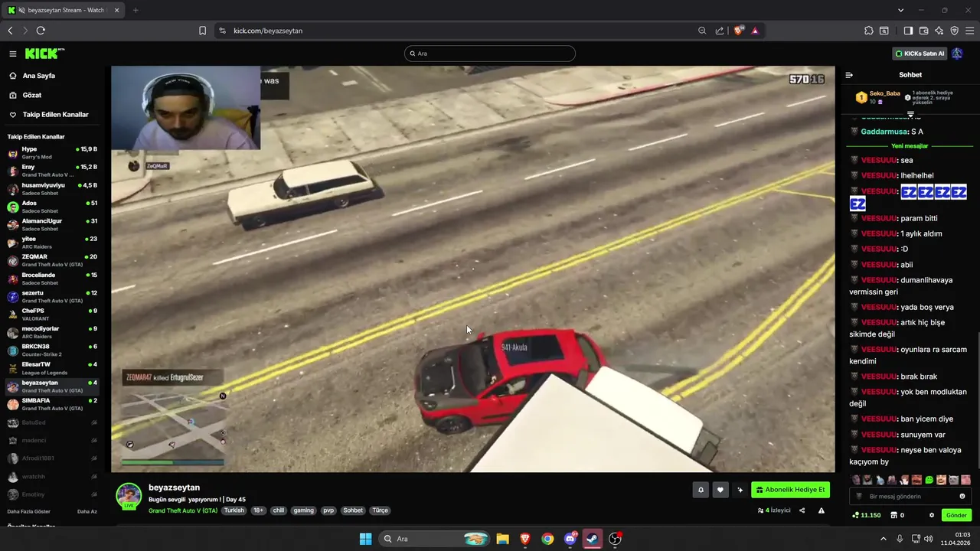Expand hidden system tray icons chevron

(884, 539)
